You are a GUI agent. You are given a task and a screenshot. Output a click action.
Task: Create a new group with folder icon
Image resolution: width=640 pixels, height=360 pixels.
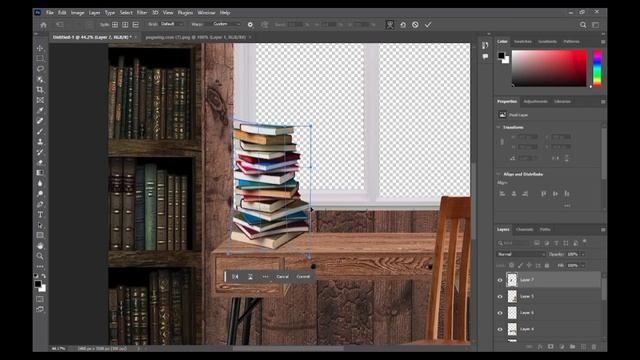pos(572,347)
